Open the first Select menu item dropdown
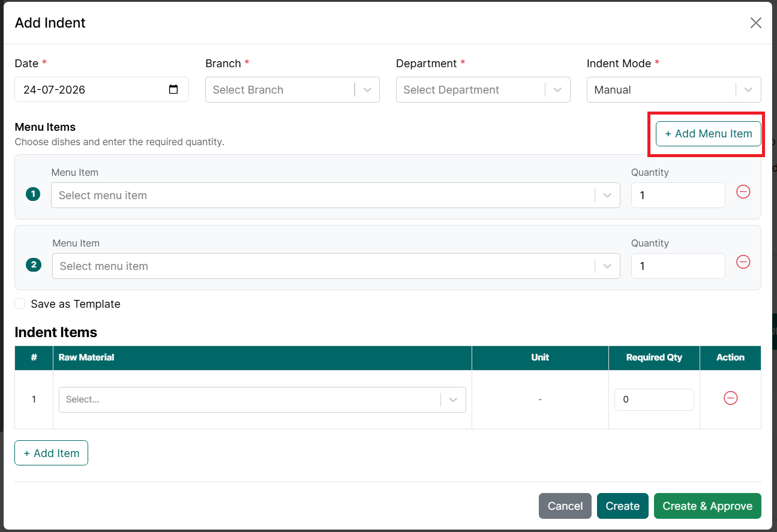This screenshot has width=777, height=532. tap(335, 195)
